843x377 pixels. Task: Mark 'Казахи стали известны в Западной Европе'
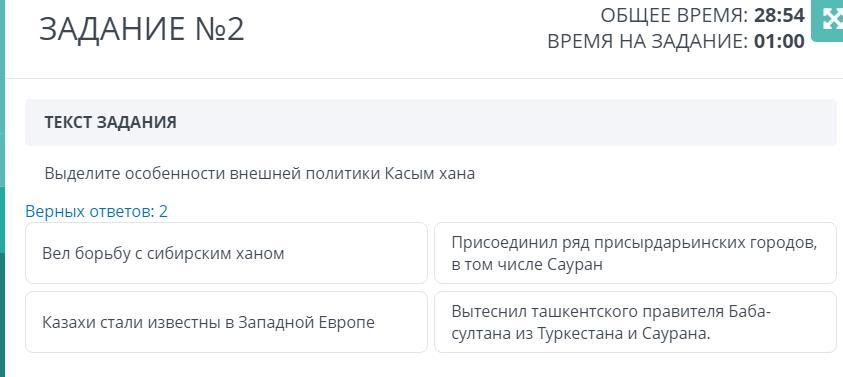point(226,322)
